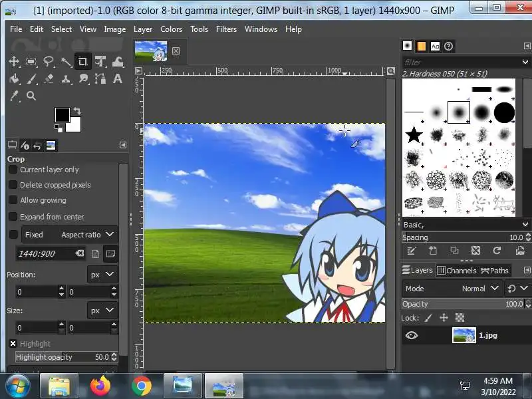Adjust the Highlight opacity slider
The height and width of the screenshot is (399, 532).
click(x=63, y=357)
